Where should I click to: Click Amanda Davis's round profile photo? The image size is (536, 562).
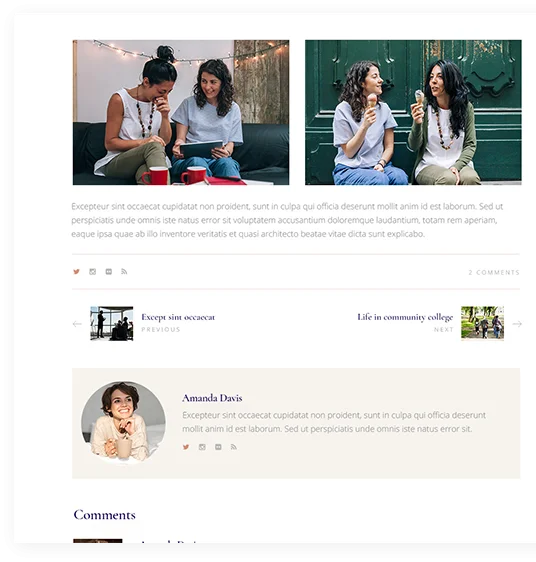[x=123, y=423]
